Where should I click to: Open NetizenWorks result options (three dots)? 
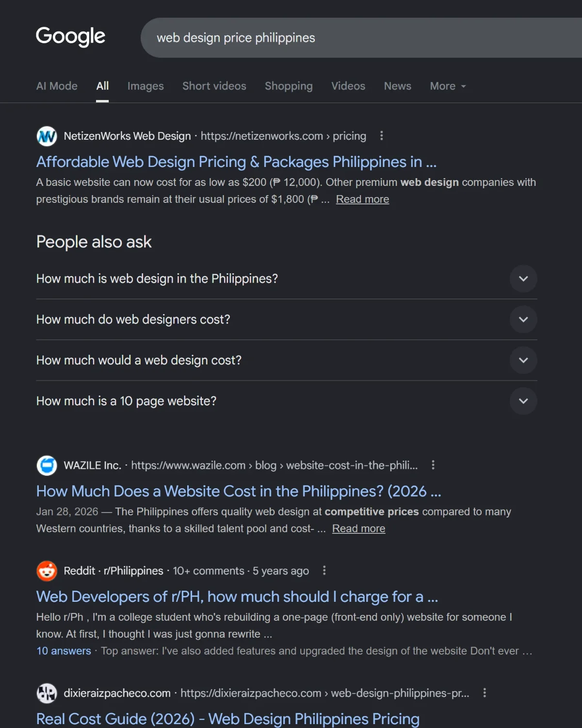pyautogui.click(x=382, y=136)
